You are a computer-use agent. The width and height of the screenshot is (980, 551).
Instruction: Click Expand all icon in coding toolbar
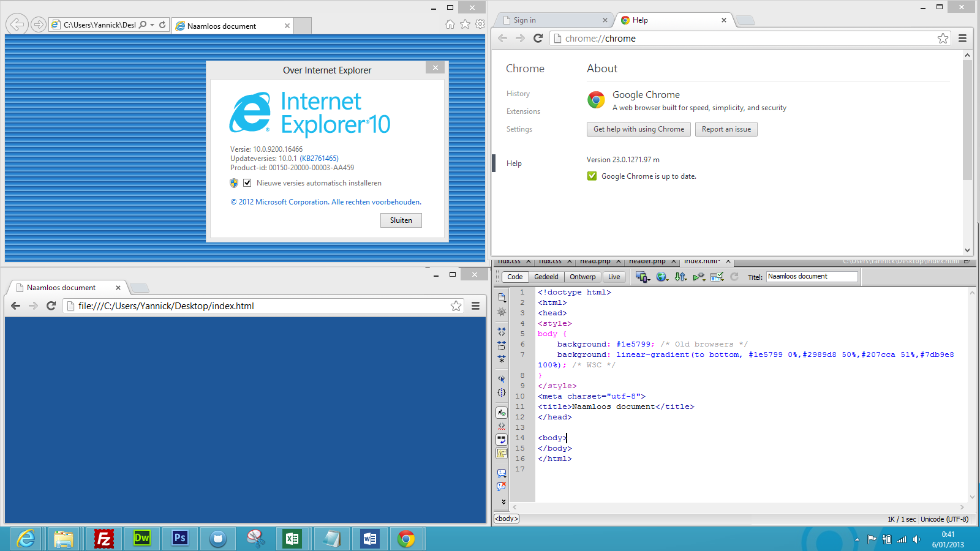tap(502, 359)
